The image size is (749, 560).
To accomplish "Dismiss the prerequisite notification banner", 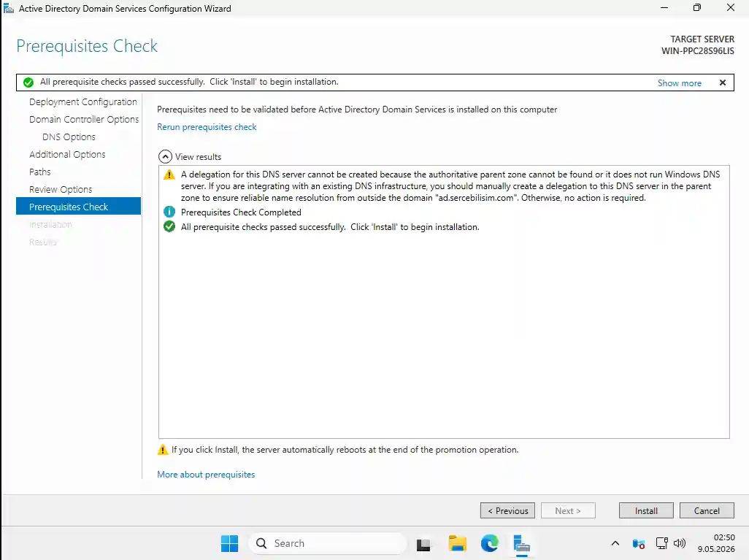I will [x=723, y=83].
